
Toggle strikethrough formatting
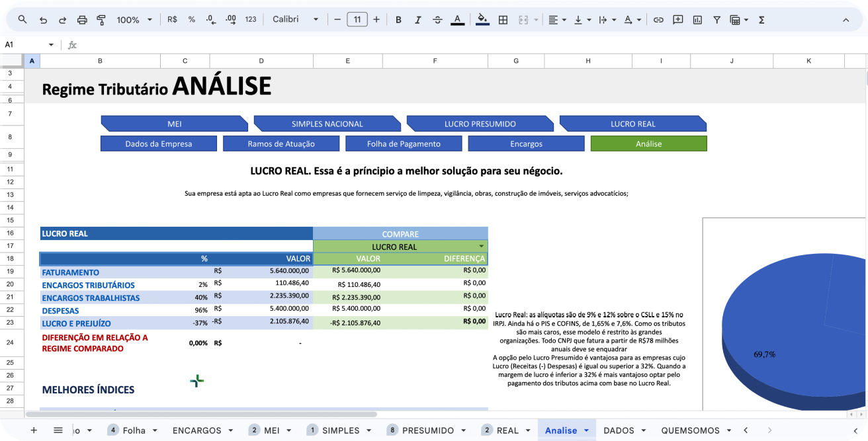437,20
